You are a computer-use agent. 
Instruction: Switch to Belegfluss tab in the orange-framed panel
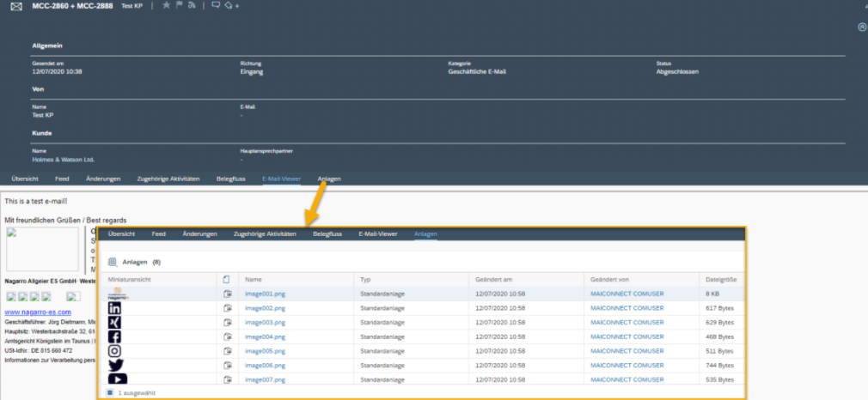tap(327, 233)
